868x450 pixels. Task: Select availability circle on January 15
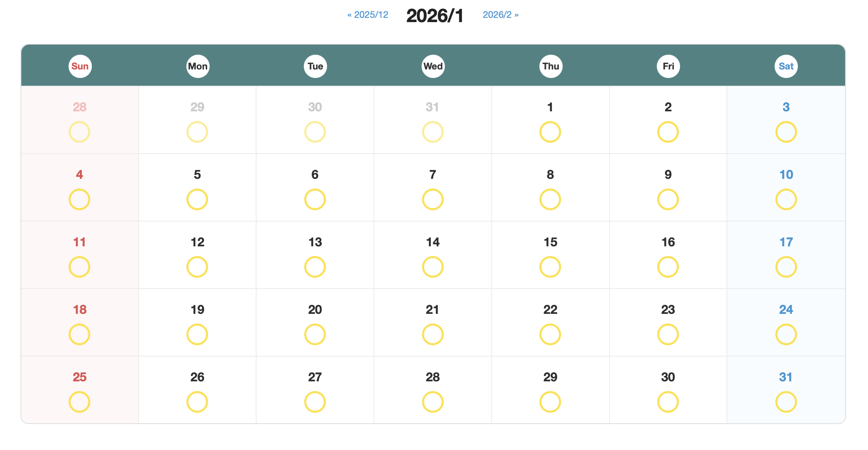point(550,267)
